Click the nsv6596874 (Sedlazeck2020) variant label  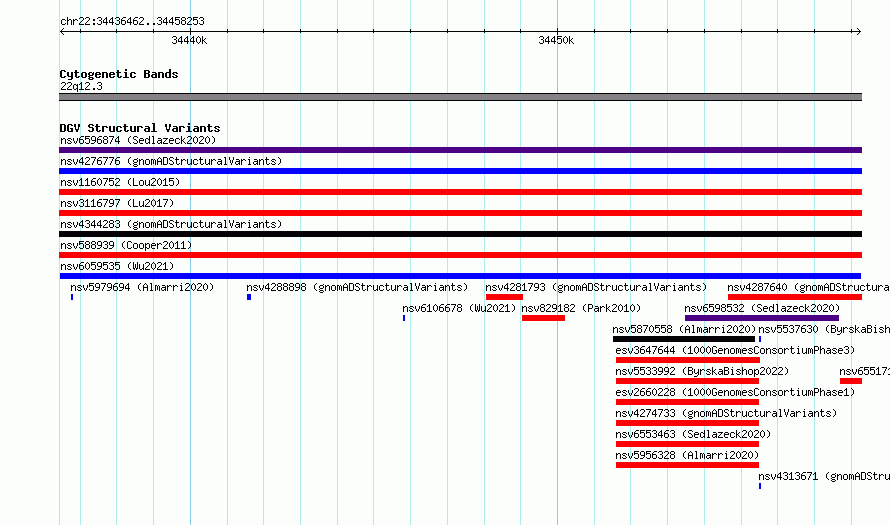point(138,140)
